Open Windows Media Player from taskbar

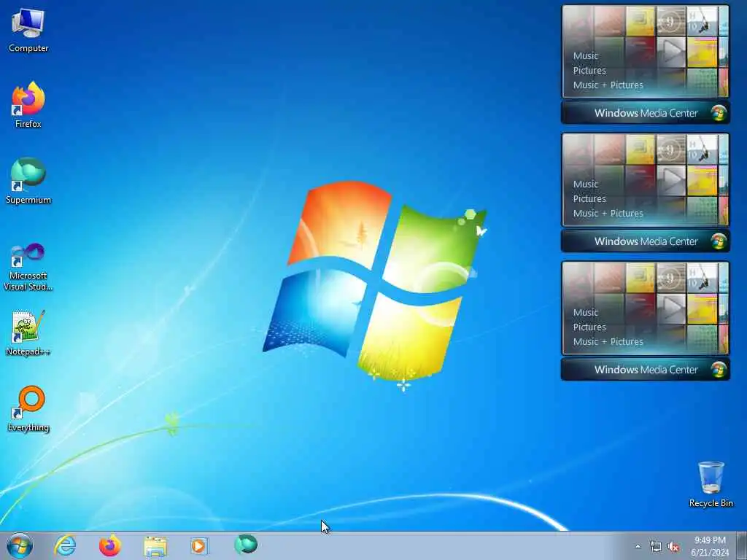[x=200, y=545]
